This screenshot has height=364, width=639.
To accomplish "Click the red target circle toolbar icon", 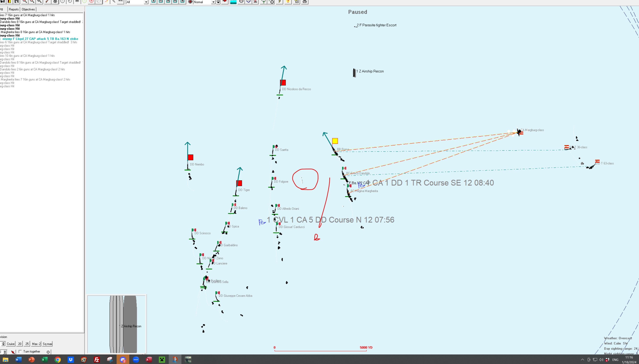I will click(x=92, y=2).
